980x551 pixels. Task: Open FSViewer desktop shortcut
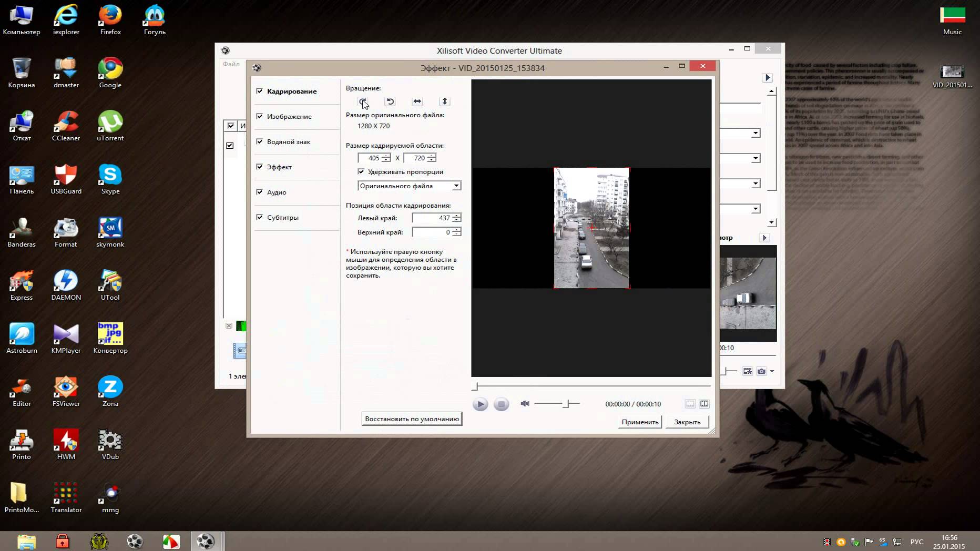pos(66,392)
